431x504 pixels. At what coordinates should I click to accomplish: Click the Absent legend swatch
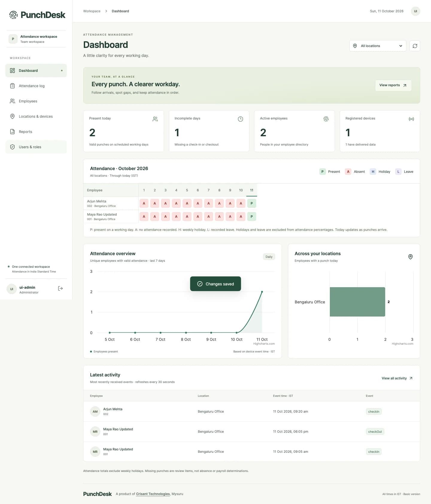tap(348, 172)
